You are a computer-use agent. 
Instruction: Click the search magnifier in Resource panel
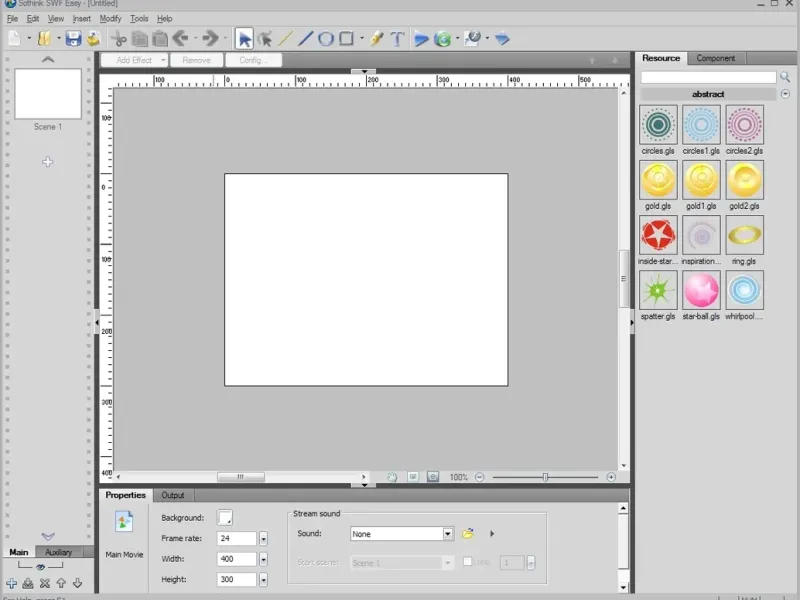[785, 77]
